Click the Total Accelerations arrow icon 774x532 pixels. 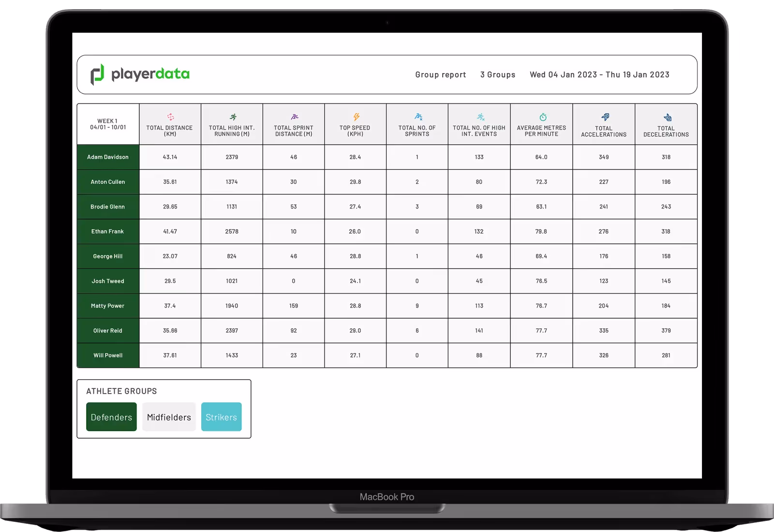(605, 117)
